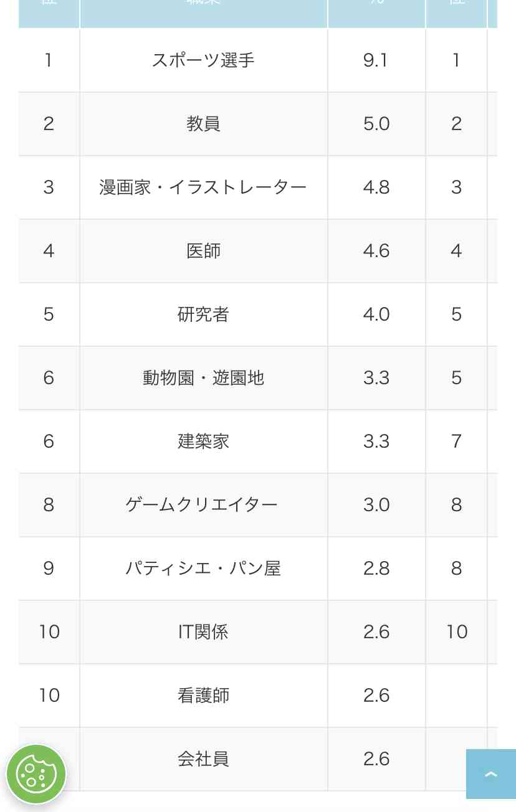
Task: Click the 教員 entry in the table
Action: tap(203, 123)
